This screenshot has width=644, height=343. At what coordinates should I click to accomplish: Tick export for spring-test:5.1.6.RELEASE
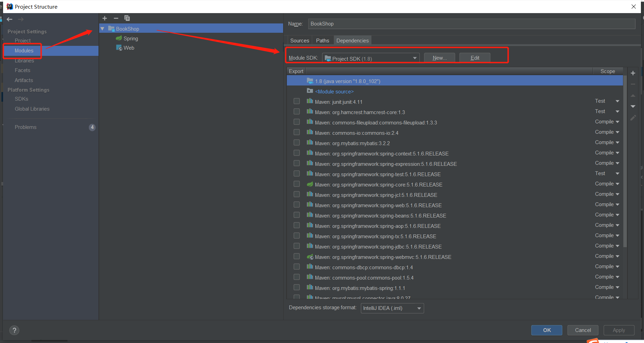pos(297,174)
